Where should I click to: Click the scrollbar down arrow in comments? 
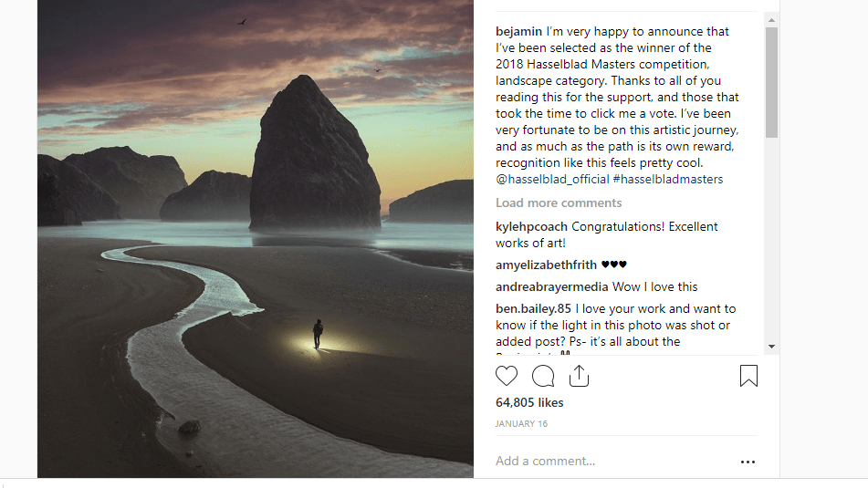771,347
